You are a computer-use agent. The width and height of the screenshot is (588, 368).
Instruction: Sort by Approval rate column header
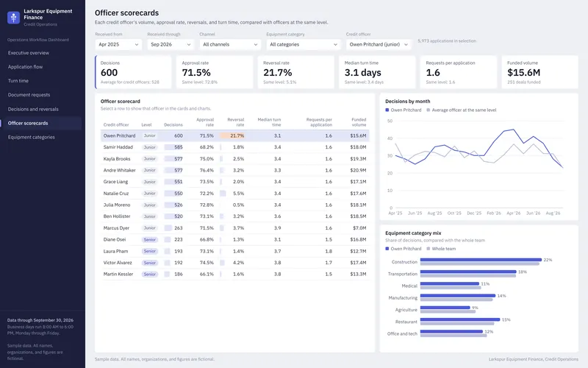[x=205, y=122]
